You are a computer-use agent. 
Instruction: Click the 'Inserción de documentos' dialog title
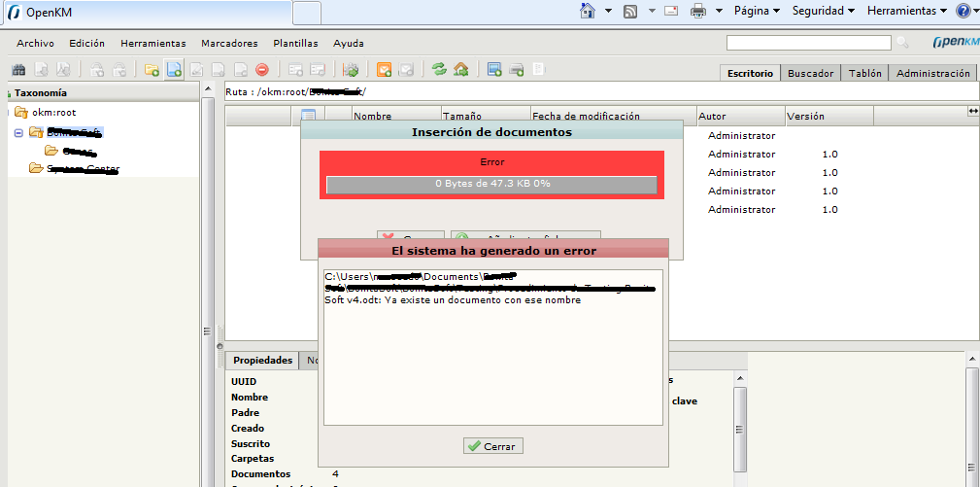pos(491,132)
